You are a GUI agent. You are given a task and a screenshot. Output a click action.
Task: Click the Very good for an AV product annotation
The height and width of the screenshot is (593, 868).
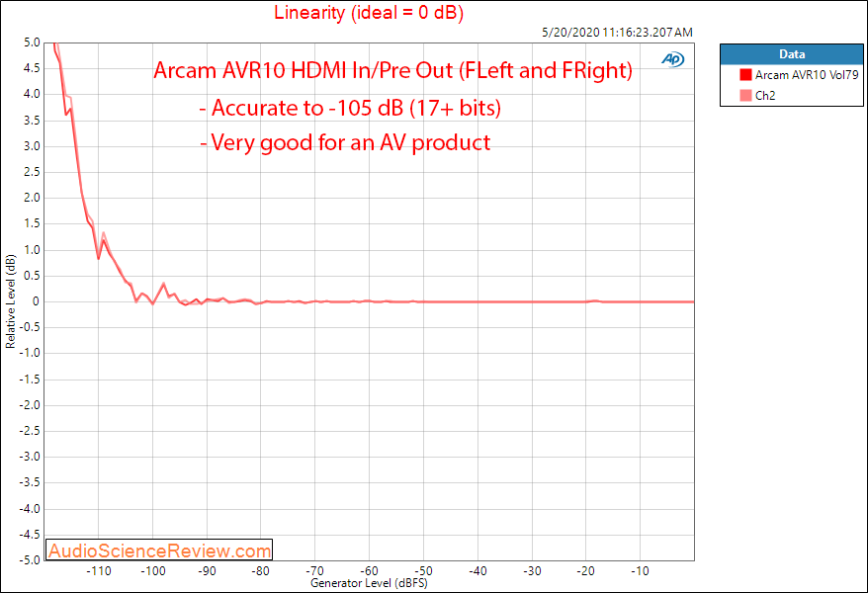pos(345,142)
